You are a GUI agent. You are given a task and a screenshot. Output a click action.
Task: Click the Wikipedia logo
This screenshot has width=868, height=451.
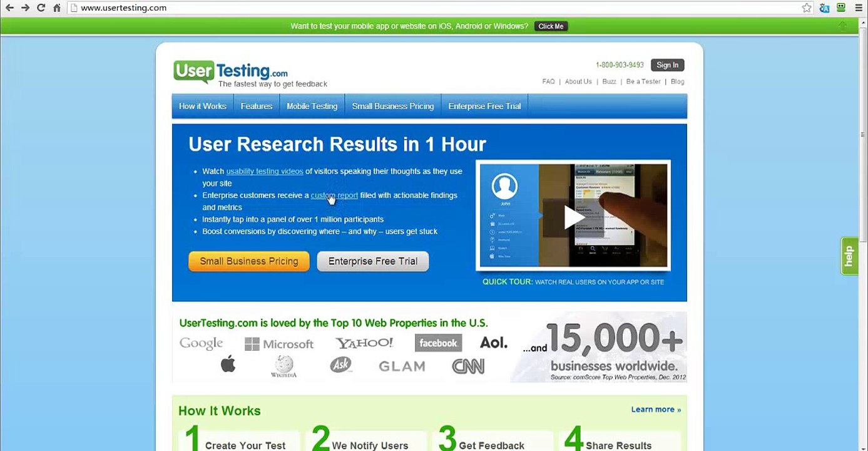[283, 366]
